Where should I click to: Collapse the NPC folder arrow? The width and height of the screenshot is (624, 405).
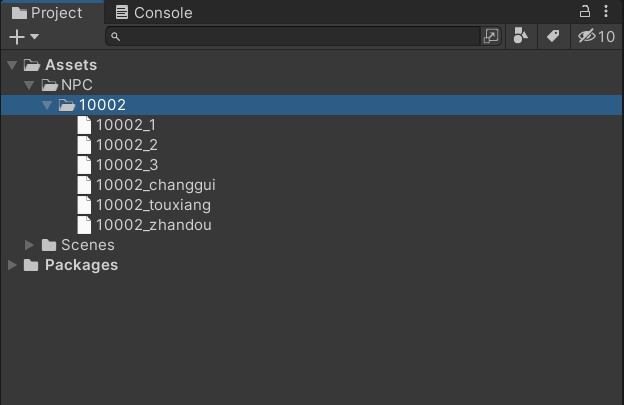click(29, 85)
